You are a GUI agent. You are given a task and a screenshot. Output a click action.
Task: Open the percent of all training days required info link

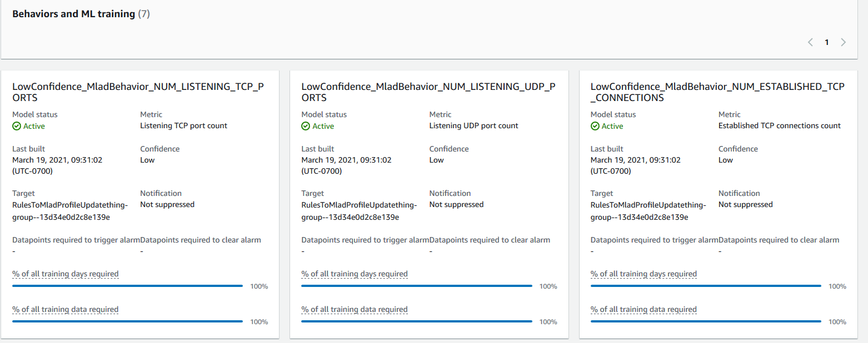click(x=65, y=274)
